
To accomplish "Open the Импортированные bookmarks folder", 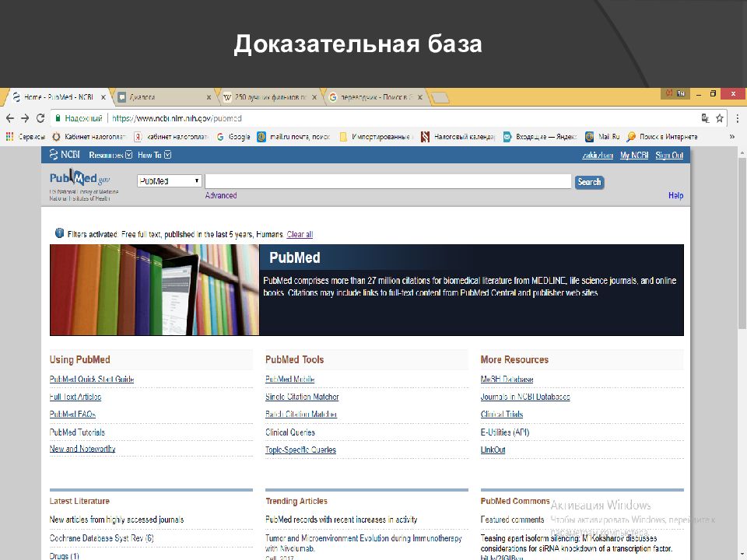I will [375, 137].
